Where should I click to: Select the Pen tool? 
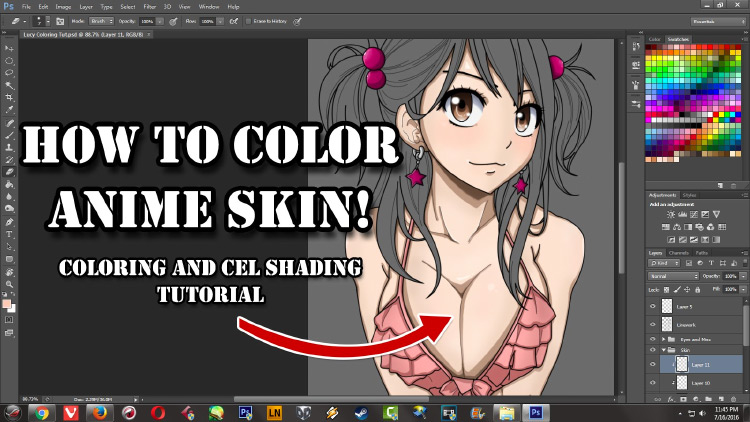tap(9, 222)
